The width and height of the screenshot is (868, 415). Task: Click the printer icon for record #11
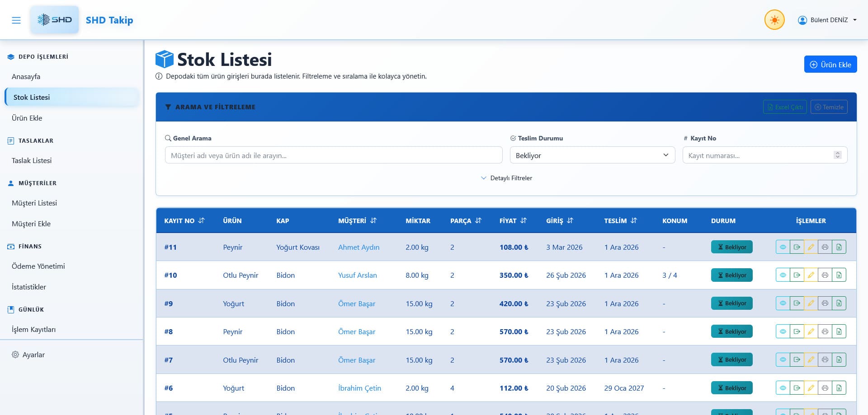coord(825,247)
